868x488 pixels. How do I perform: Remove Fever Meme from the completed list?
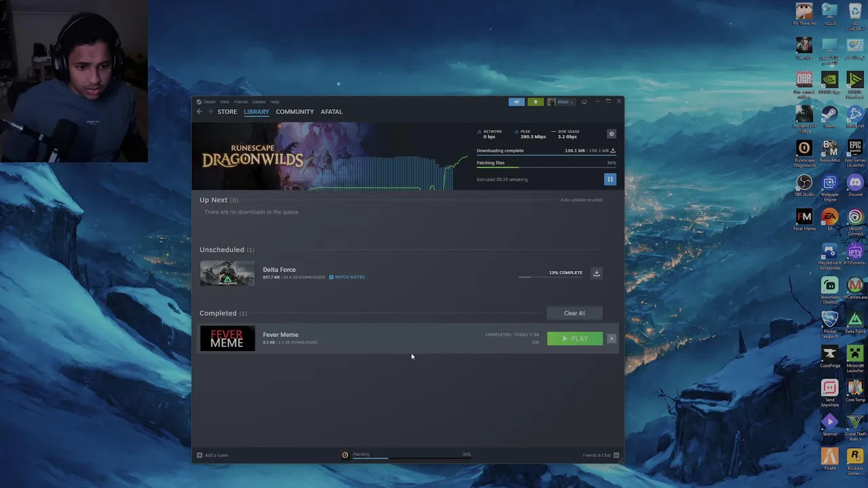[x=611, y=338]
